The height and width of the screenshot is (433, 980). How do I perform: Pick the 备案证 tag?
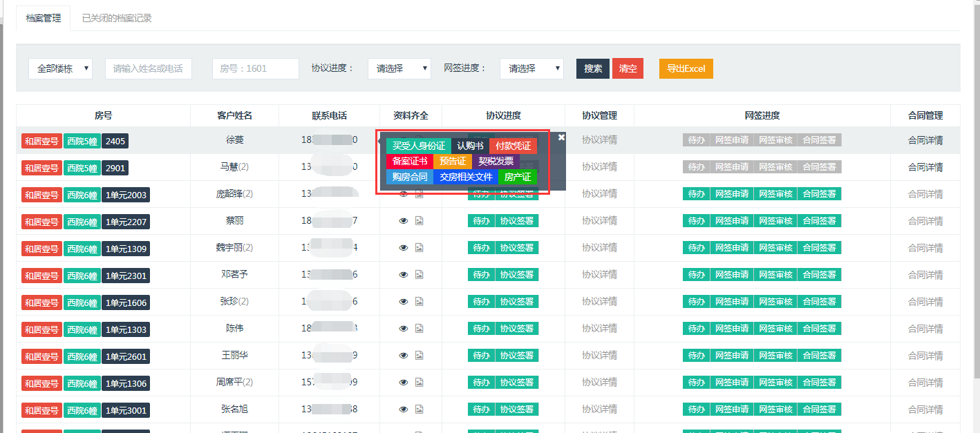coord(410,161)
